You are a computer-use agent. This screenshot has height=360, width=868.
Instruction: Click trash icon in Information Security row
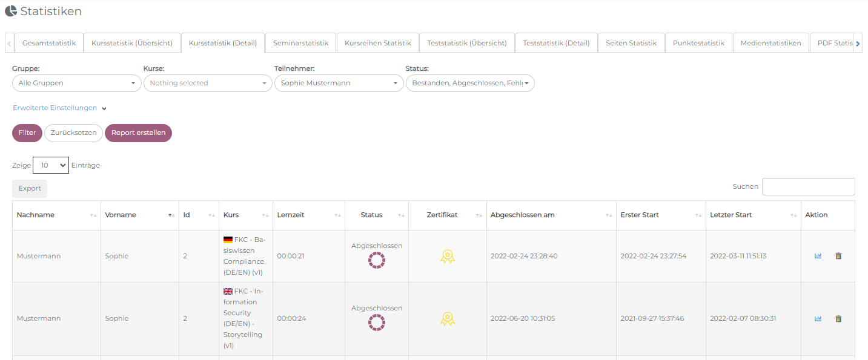click(838, 319)
